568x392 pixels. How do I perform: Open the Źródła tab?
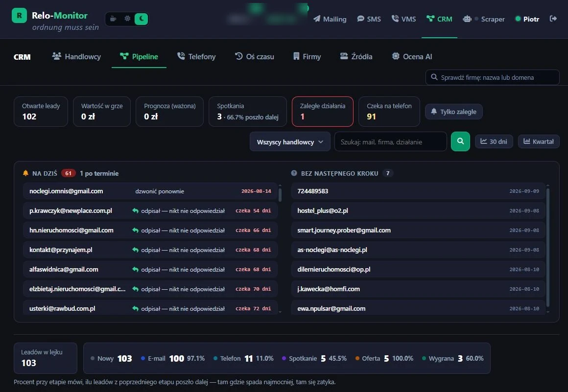356,56
